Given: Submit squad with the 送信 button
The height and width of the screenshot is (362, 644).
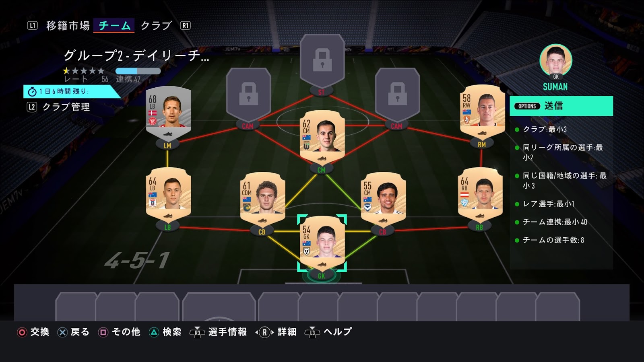Looking at the screenshot, I should (561, 106).
